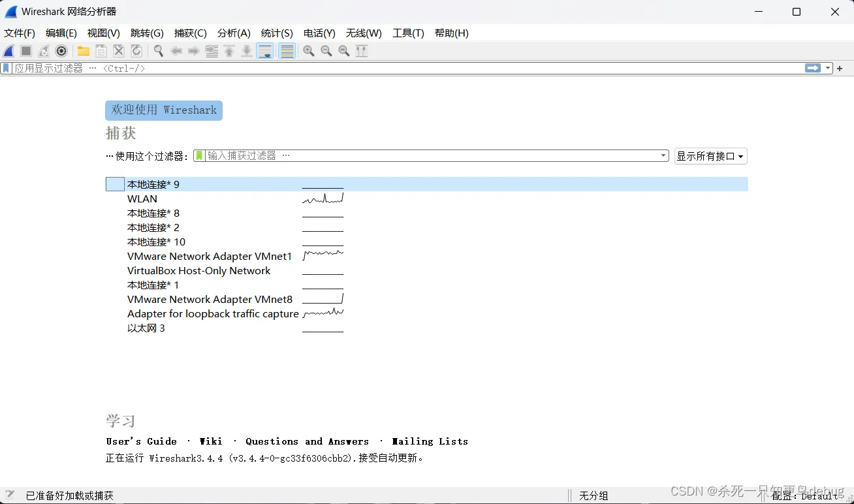Open capture options gear icon
The image size is (854, 504).
coord(61,51)
